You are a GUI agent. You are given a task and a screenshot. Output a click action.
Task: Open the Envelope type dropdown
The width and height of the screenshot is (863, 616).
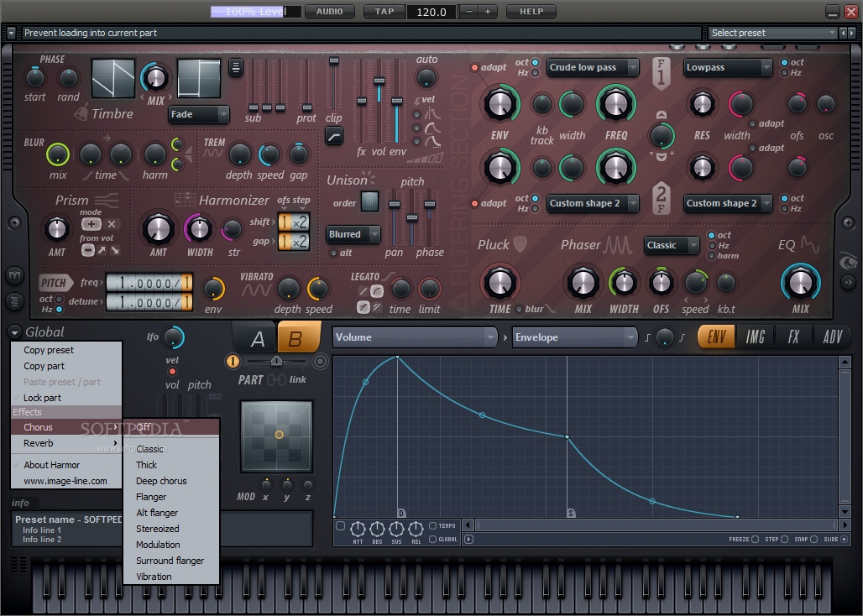pyautogui.click(x=575, y=337)
